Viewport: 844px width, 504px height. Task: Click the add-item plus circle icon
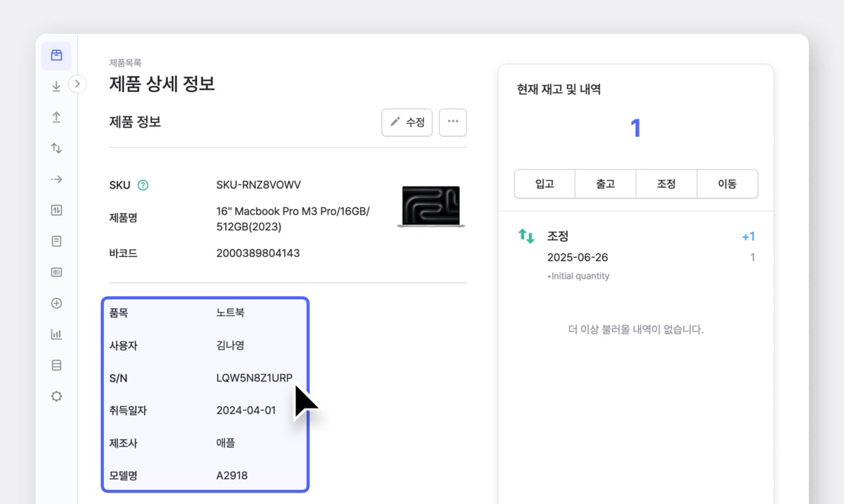click(56, 303)
